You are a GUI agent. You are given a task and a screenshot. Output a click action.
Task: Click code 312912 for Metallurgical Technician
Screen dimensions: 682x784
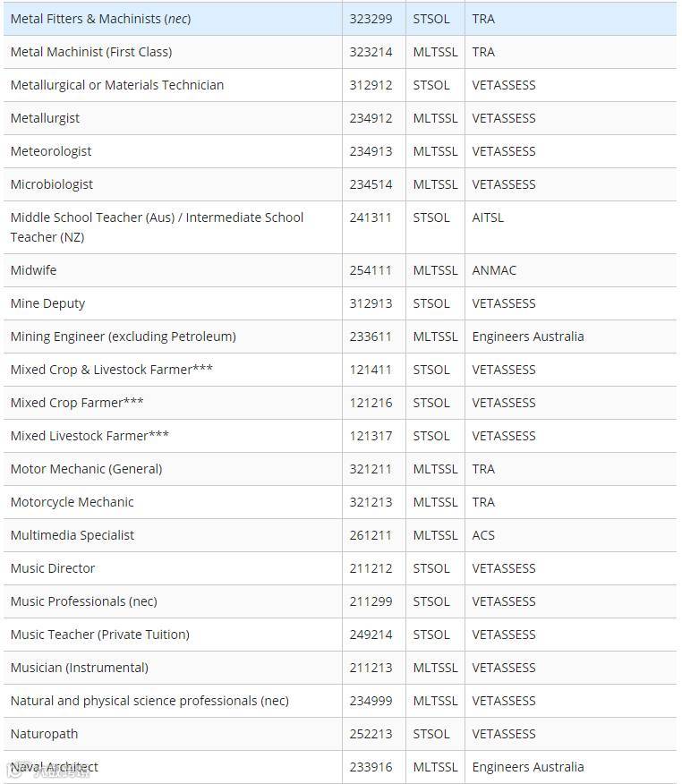tap(371, 85)
